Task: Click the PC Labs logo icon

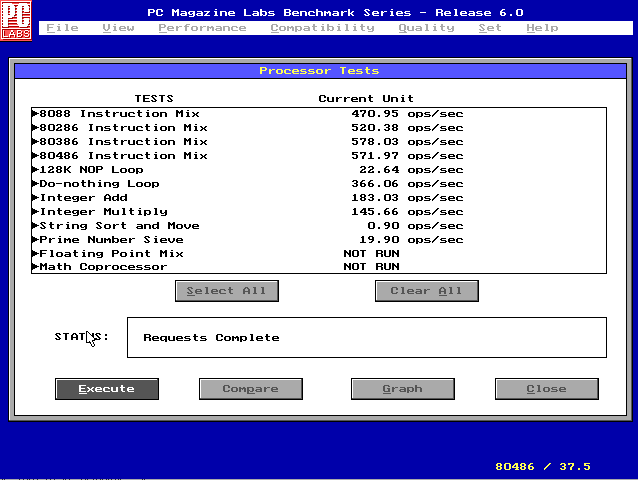Action: 17,20
